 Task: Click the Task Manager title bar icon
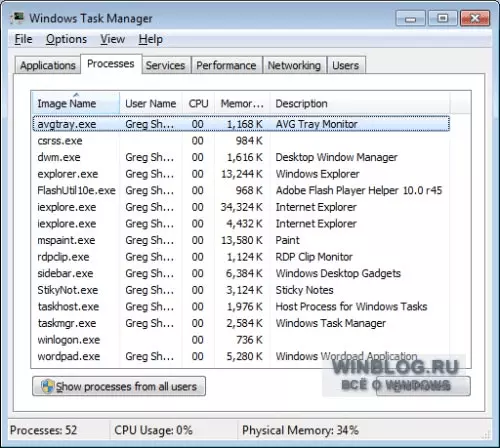pos(17,18)
